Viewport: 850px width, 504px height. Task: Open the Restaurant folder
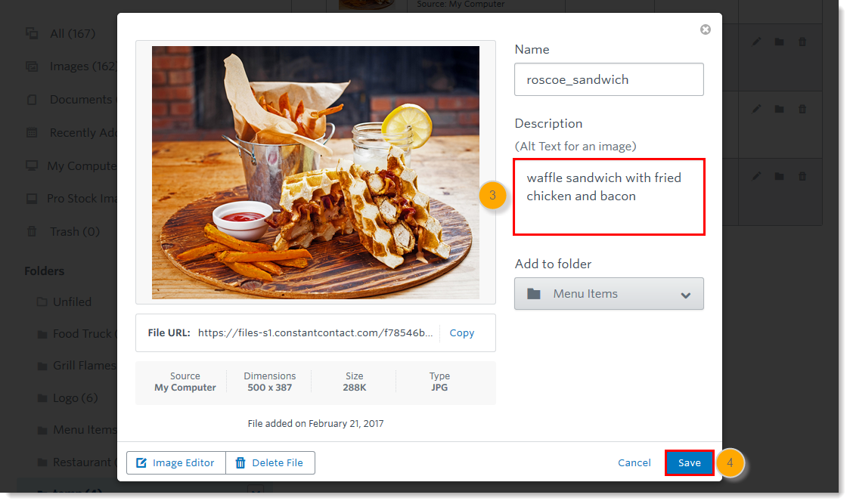click(x=85, y=462)
